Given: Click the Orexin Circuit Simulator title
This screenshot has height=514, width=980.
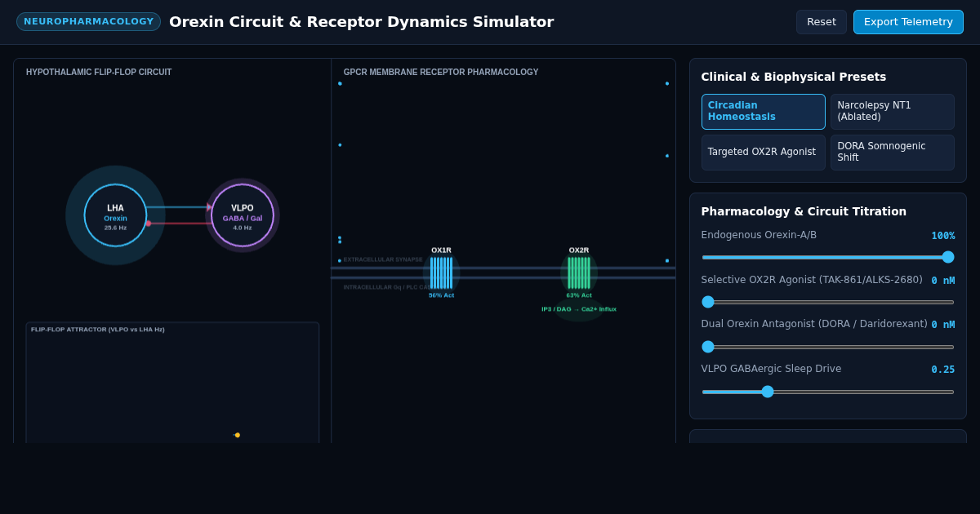Looking at the screenshot, I should (361, 22).
